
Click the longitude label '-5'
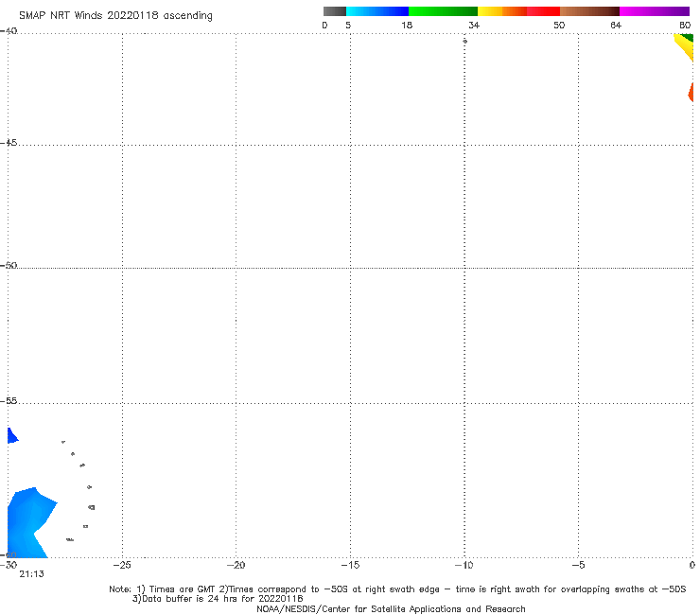[578, 565]
